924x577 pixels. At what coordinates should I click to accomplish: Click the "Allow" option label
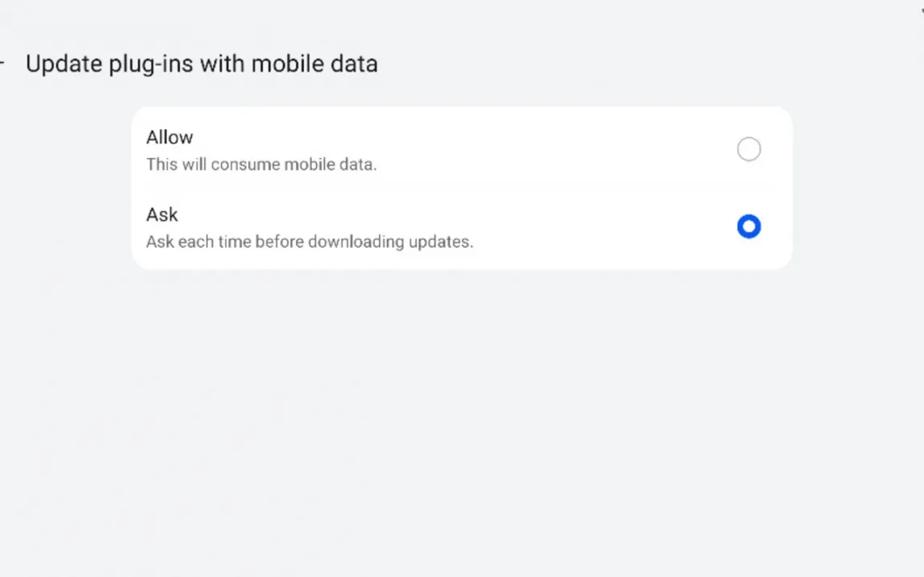click(169, 137)
